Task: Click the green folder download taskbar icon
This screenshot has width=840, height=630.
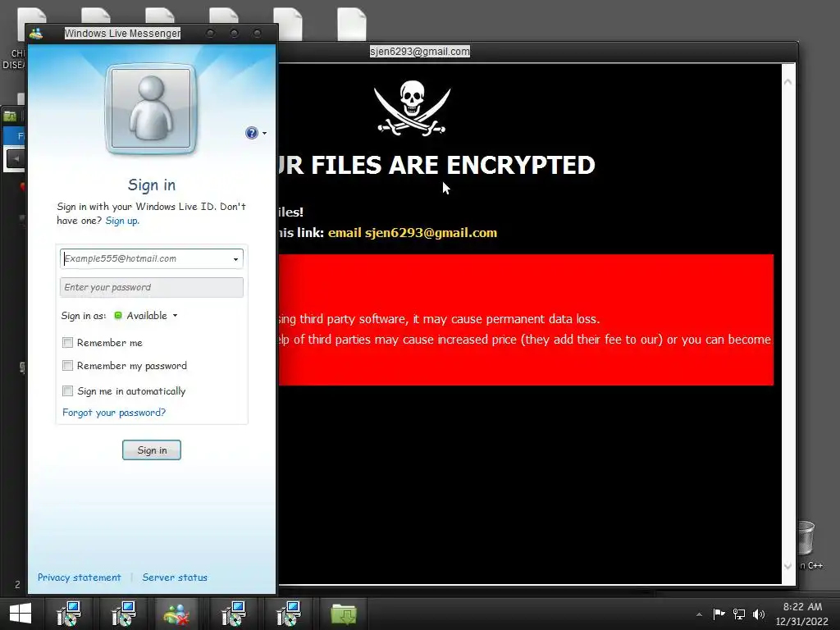Action: tap(344, 614)
